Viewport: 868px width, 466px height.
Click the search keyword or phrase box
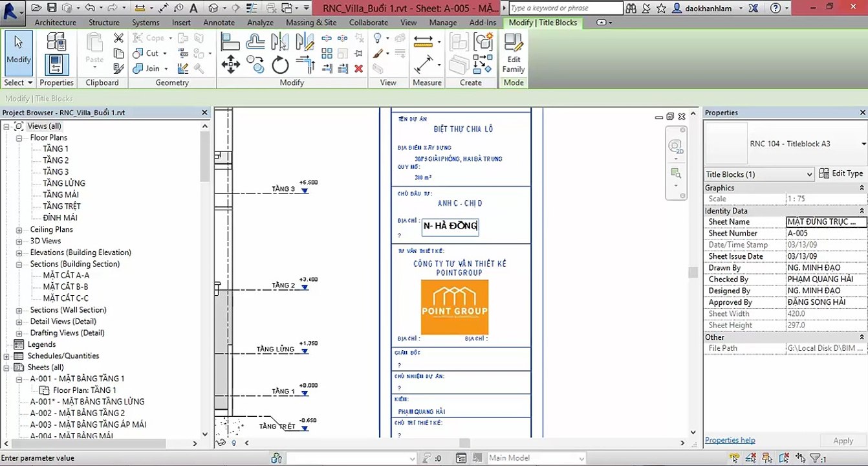(566, 8)
